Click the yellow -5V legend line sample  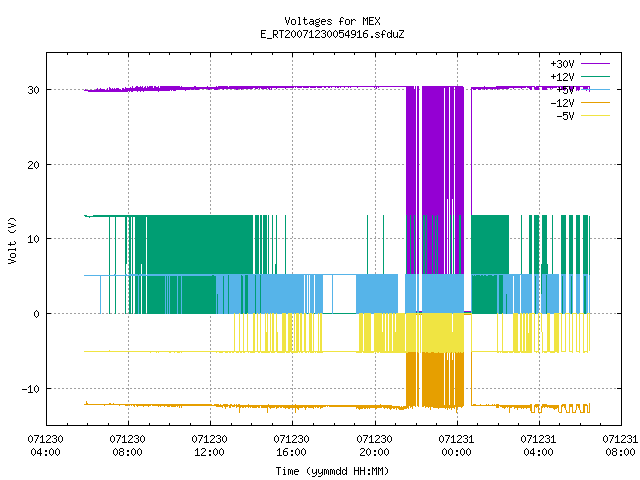[x=595, y=116]
